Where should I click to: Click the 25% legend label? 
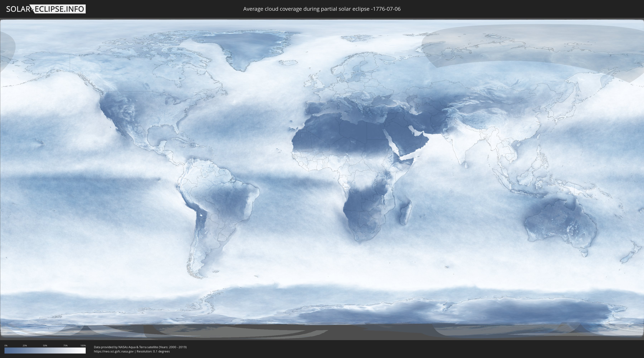[x=25, y=345]
